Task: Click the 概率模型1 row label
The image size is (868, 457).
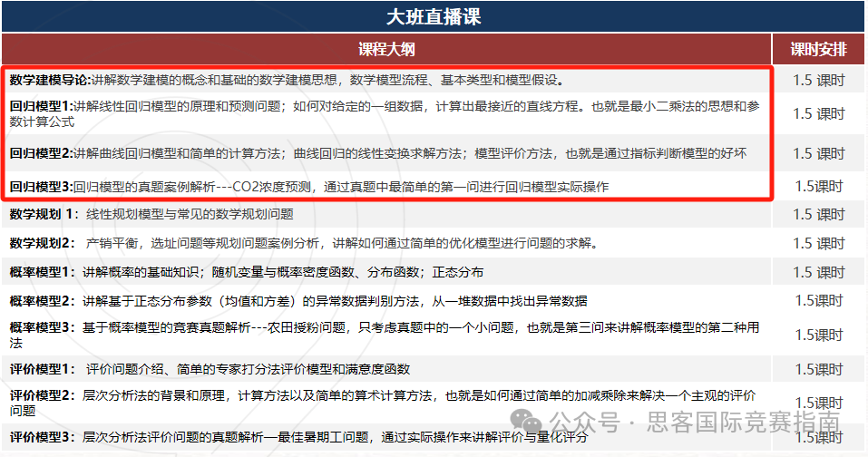Action: [41, 272]
